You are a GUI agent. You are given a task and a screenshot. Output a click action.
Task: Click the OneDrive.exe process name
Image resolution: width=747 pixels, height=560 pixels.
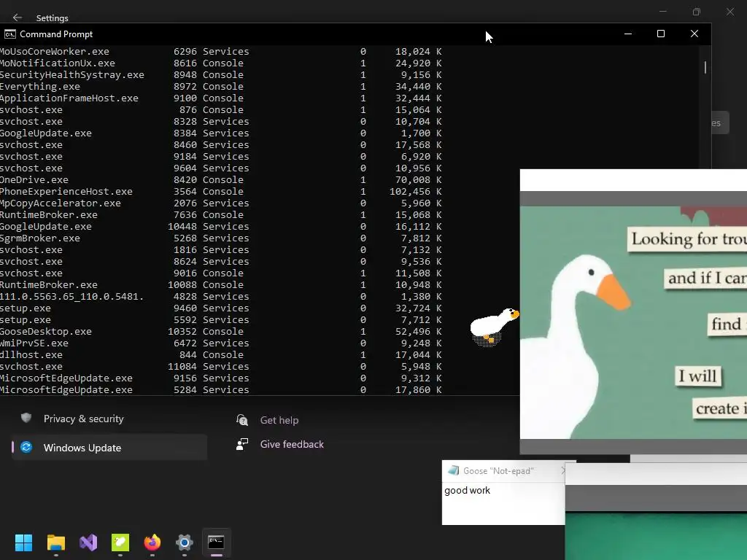pos(34,180)
